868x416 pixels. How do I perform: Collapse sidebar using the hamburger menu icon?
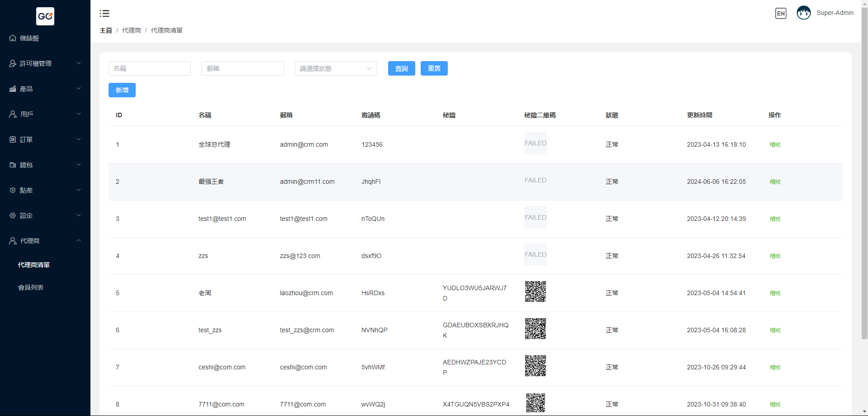(104, 14)
